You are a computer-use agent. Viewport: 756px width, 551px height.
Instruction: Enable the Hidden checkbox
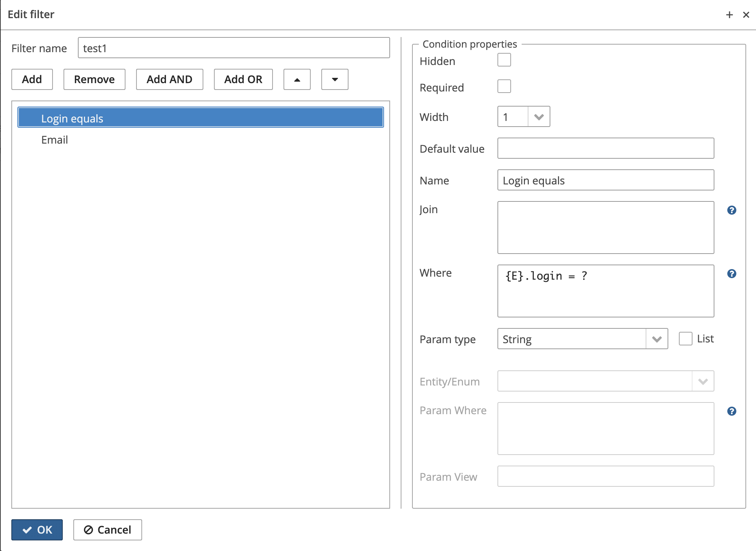(x=504, y=60)
